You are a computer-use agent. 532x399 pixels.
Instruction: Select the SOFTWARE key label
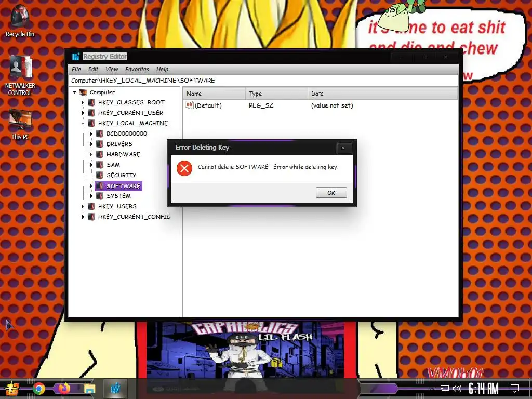click(x=123, y=185)
